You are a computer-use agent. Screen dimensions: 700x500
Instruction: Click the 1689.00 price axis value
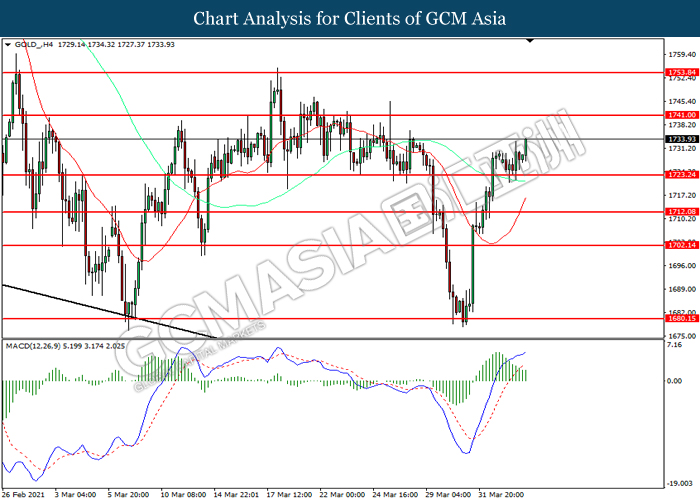click(x=682, y=289)
